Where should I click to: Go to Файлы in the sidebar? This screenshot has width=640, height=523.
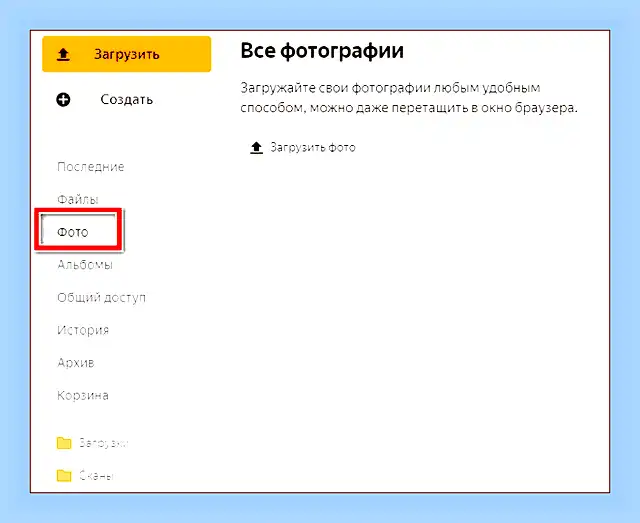pos(78,199)
